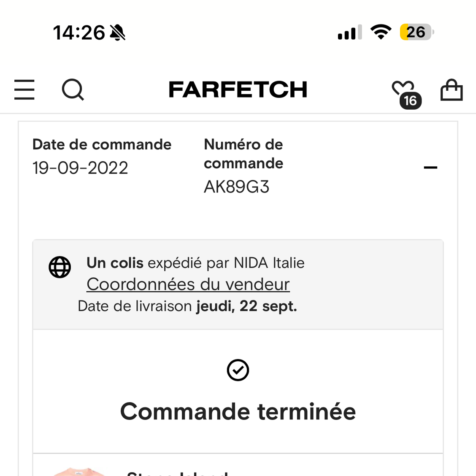The image size is (476, 476).
Task: Open Coordonnées du vendeur link
Action: (x=188, y=284)
